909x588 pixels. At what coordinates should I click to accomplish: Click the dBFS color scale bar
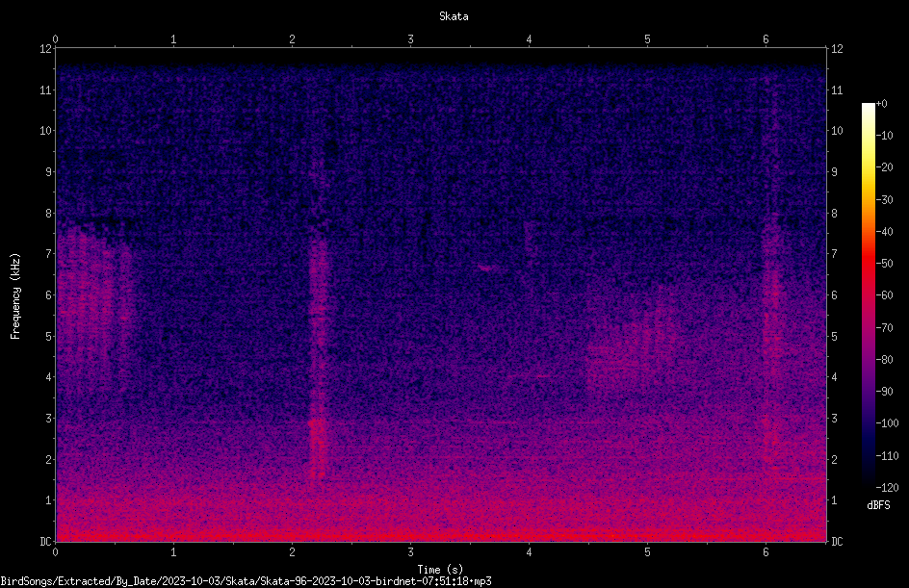pos(868,294)
